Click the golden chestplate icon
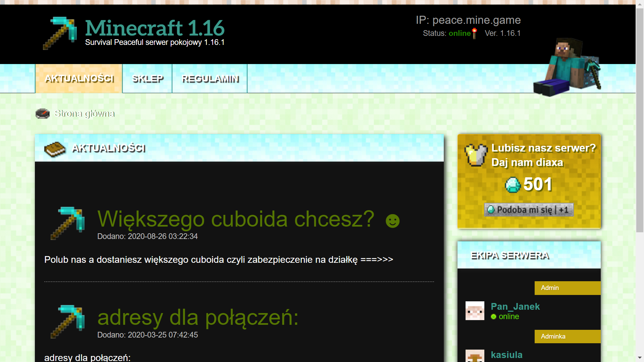Image resolution: width=644 pixels, height=362 pixels. (476, 155)
